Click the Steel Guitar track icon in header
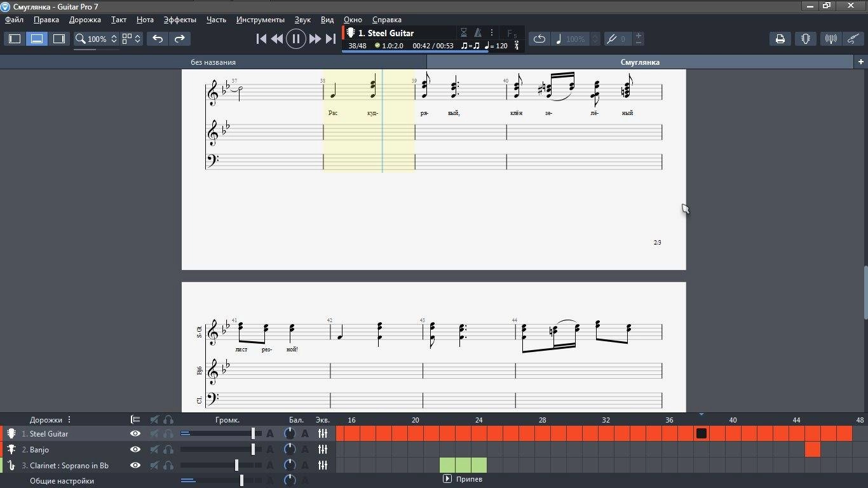This screenshot has width=868, height=488. point(350,32)
